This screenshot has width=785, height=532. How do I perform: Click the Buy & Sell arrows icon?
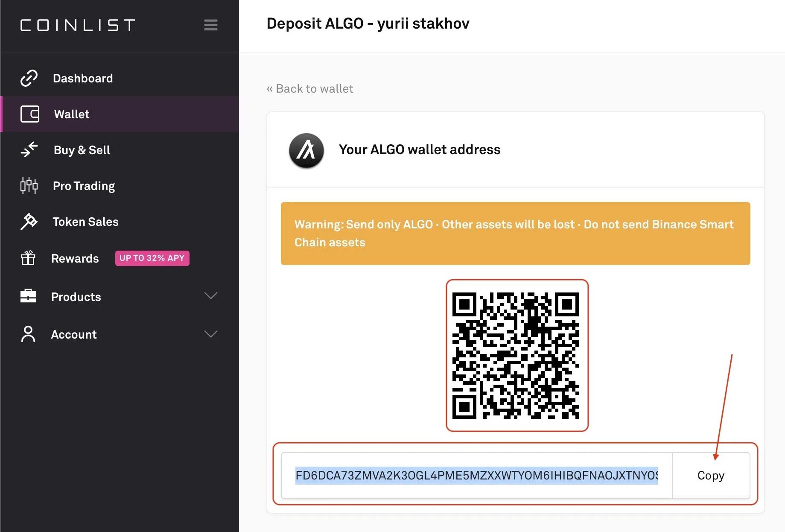click(29, 150)
